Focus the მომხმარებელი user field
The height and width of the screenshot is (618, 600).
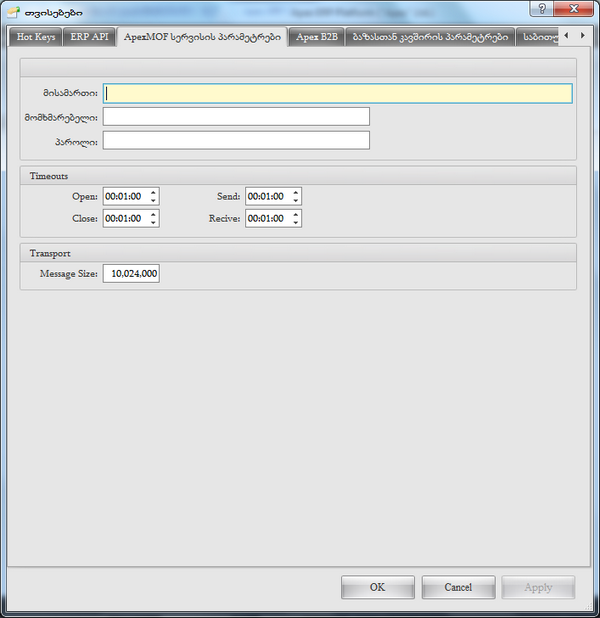(236, 117)
